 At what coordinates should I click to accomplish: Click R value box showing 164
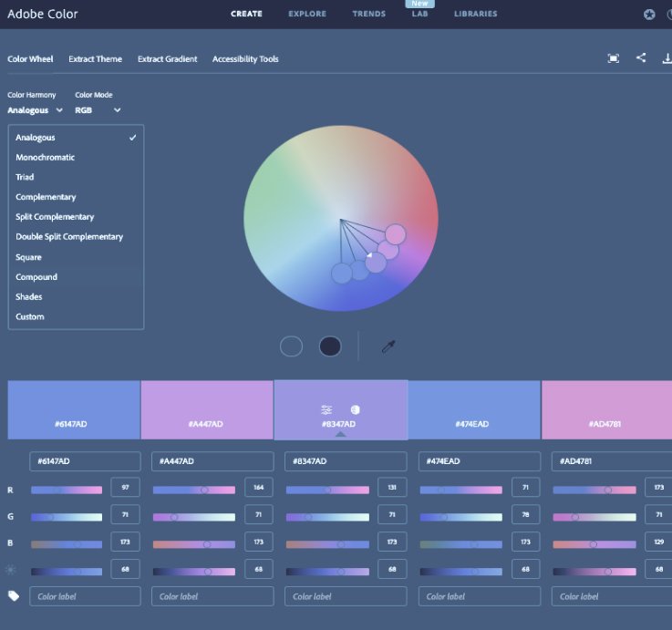(259, 487)
